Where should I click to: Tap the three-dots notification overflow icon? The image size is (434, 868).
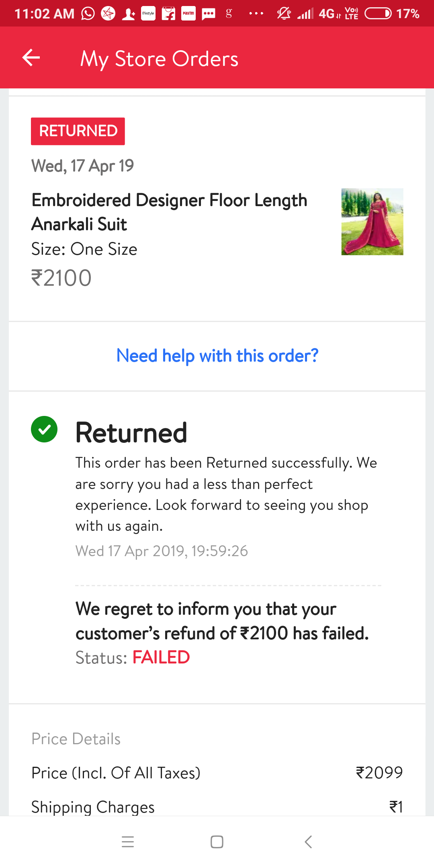(x=256, y=14)
